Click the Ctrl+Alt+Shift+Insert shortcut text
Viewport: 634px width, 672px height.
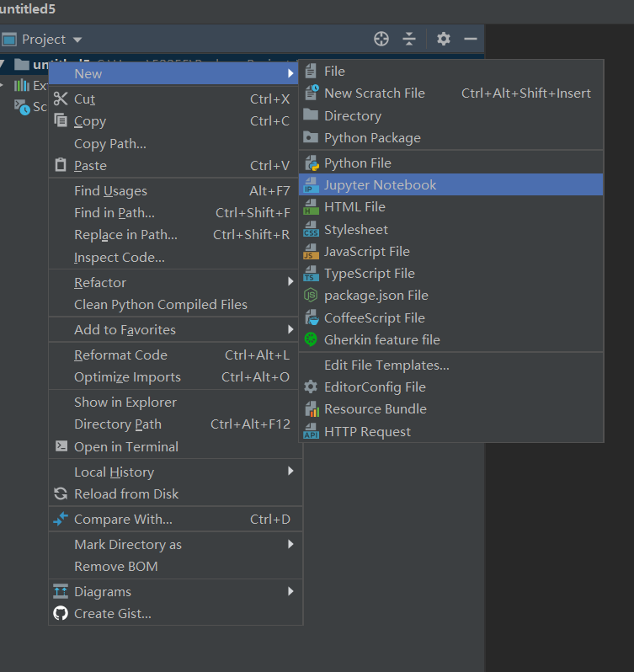[525, 93]
